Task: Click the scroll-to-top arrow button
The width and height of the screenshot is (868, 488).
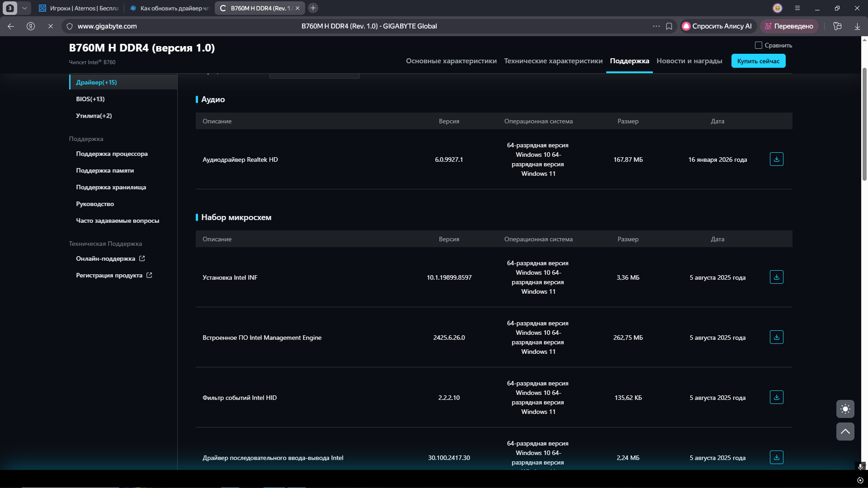Action: click(x=845, y=432)
